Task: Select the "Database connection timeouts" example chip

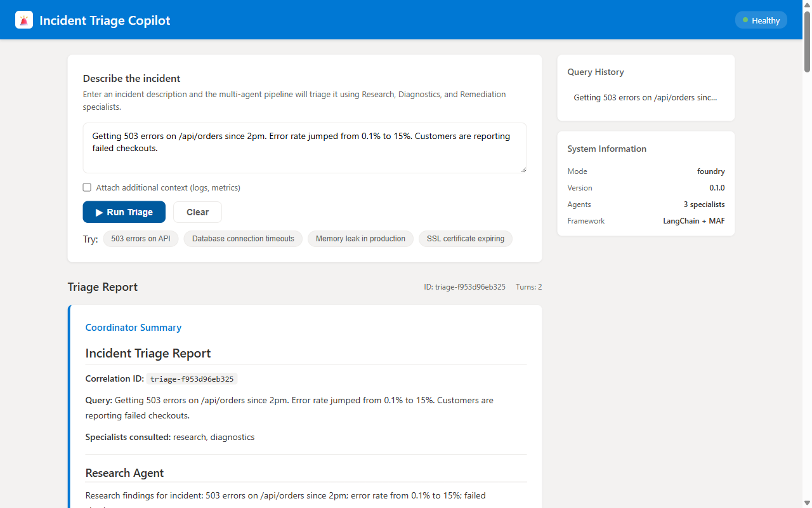Action: click(243, 239)
